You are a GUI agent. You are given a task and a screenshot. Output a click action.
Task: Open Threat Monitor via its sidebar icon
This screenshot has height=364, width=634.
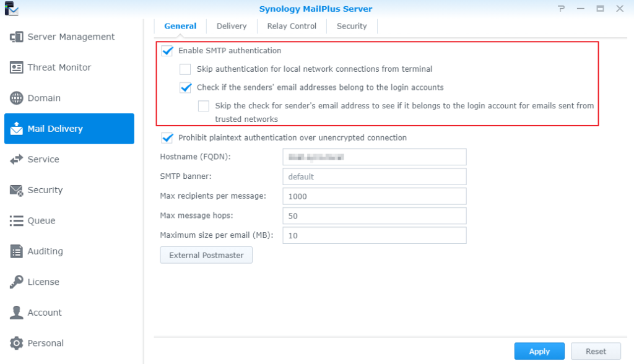(x=17, y=67)
